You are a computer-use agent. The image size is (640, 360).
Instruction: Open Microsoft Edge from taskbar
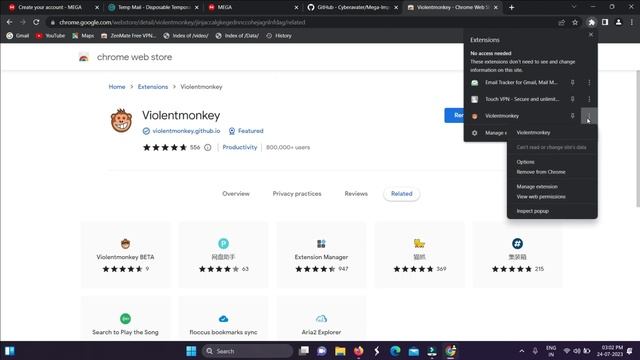(395, 351)
